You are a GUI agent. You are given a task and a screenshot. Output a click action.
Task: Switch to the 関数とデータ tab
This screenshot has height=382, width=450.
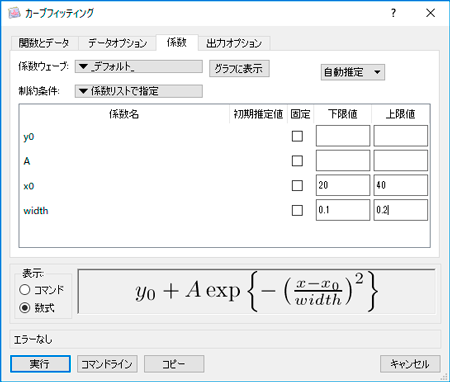click(x=44, y=43)
